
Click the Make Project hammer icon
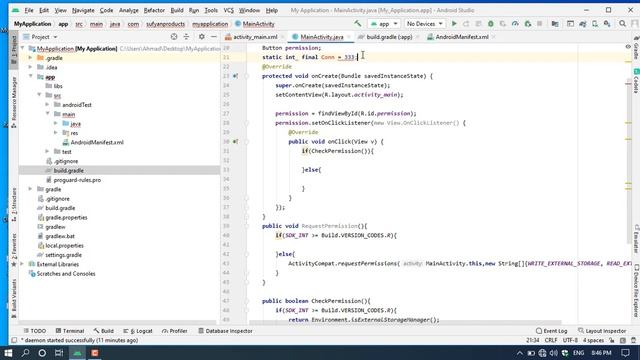(358, 24)
